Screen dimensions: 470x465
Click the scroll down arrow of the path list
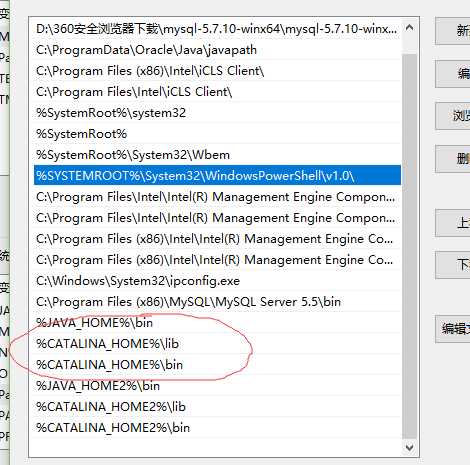[x=410, y=447]
